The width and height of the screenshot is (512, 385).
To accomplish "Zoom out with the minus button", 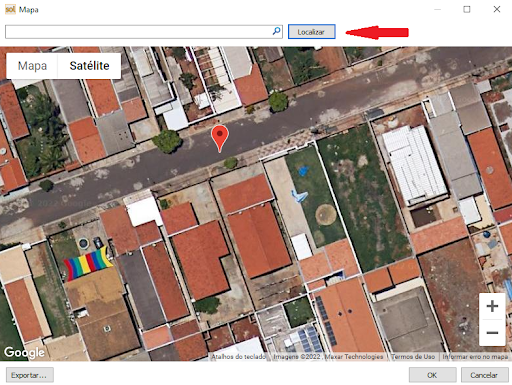I will click(x=492, y=333).
